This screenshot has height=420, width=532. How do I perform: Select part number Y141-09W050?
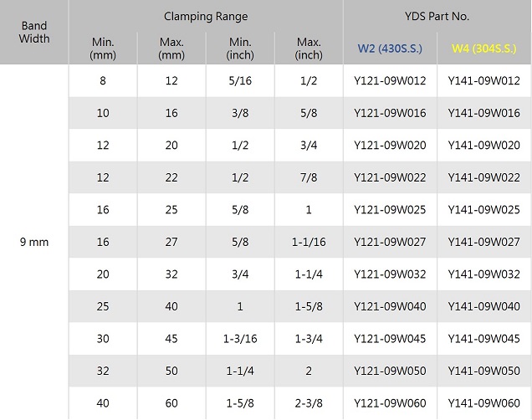coord(484,371)
